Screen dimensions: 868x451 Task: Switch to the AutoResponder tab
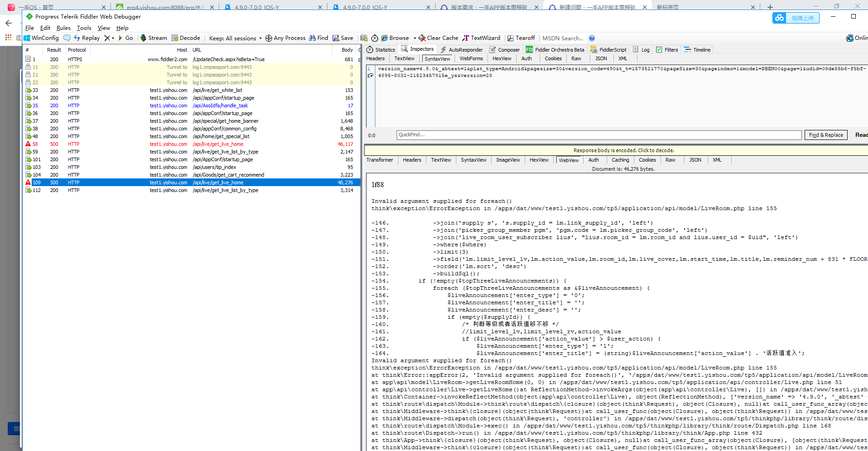pos(461,50)
